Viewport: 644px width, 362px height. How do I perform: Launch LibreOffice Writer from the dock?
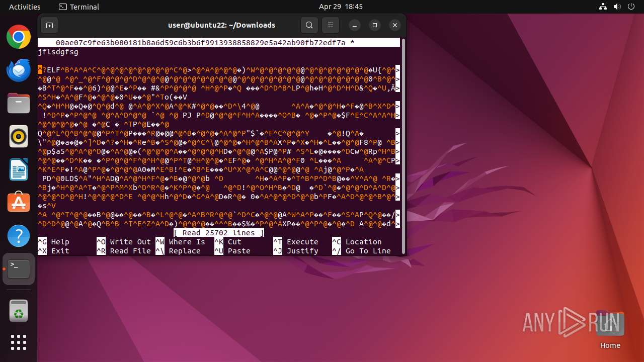tap(19, 169)
